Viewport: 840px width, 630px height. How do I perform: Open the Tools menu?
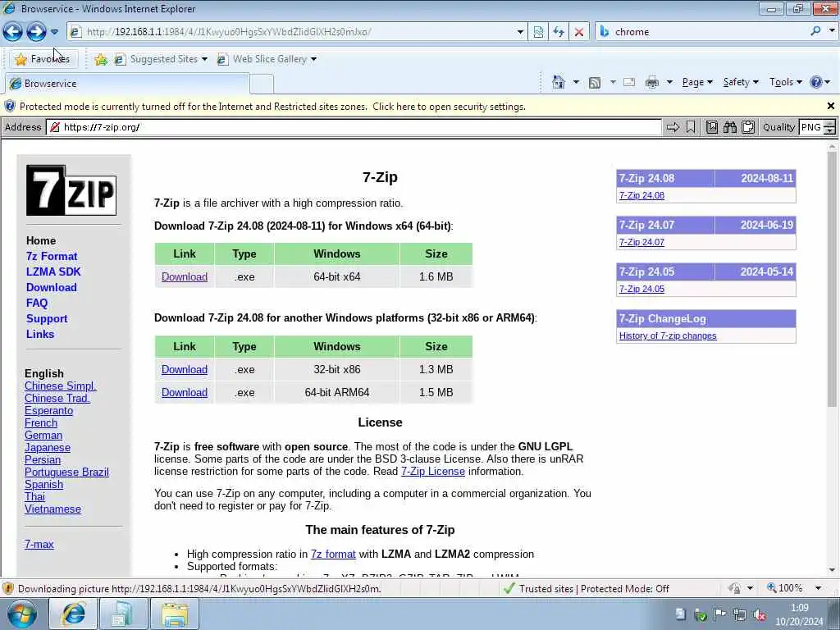[x=785, y=82]
